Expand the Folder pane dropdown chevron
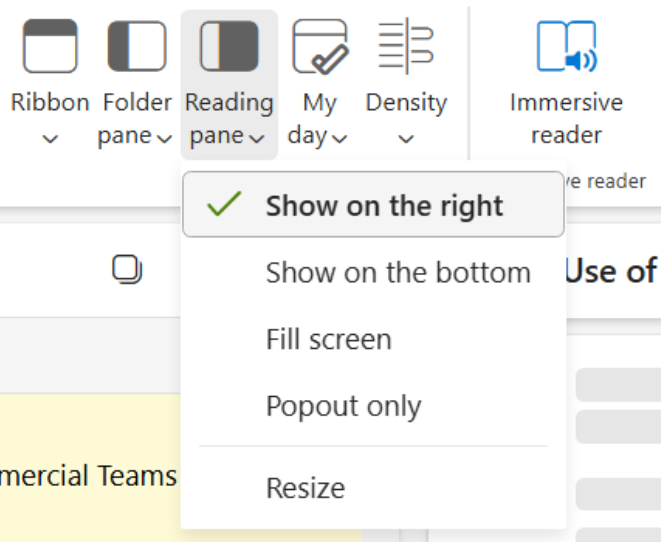Image resolution: width=661 pixels, height=542 pixels. tap(164, 138)
